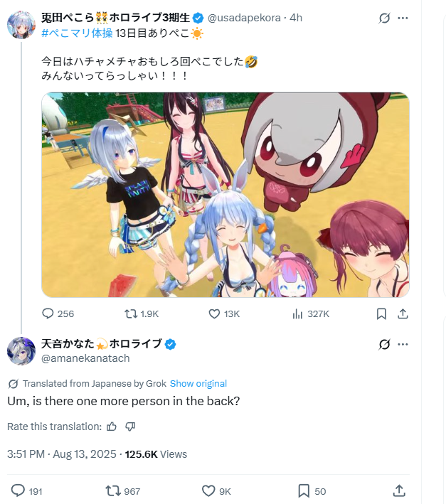Reply to Kanata's post with 191 replies
Viewport: 446px width, 504px height.
coord(27,491)
